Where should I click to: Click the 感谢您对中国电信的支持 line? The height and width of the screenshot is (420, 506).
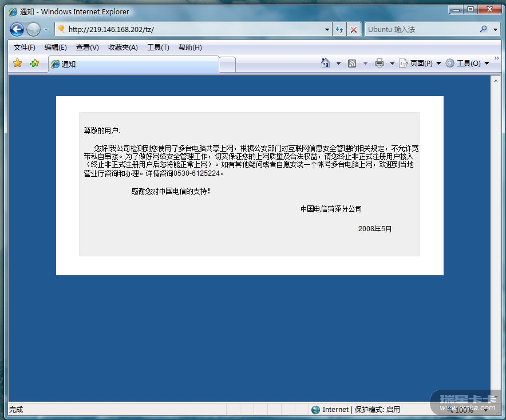[171, 191]
